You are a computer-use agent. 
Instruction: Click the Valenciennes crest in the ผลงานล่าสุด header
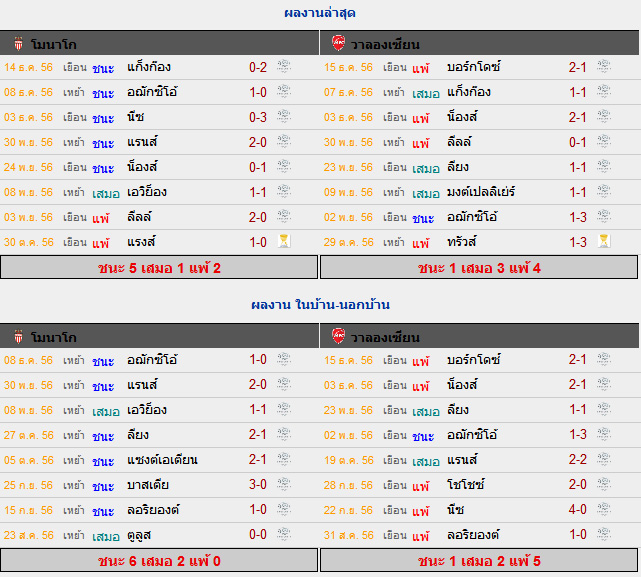click(x=338, y=43)
